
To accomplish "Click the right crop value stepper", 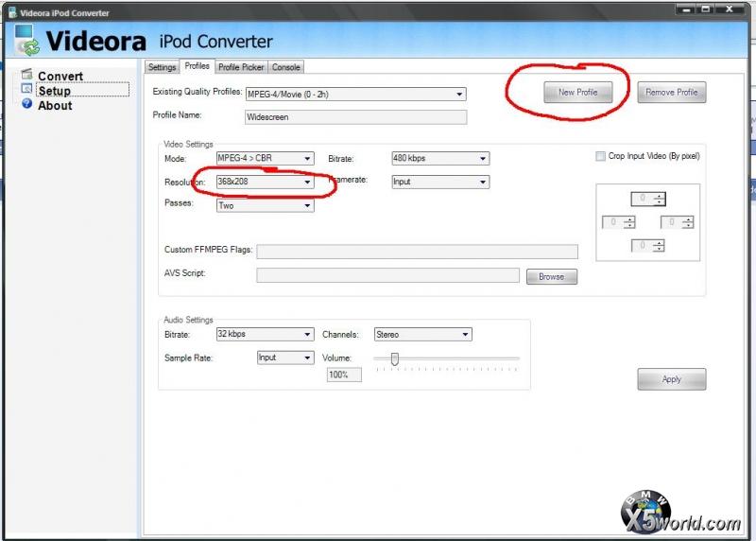I will click(678, 222).
